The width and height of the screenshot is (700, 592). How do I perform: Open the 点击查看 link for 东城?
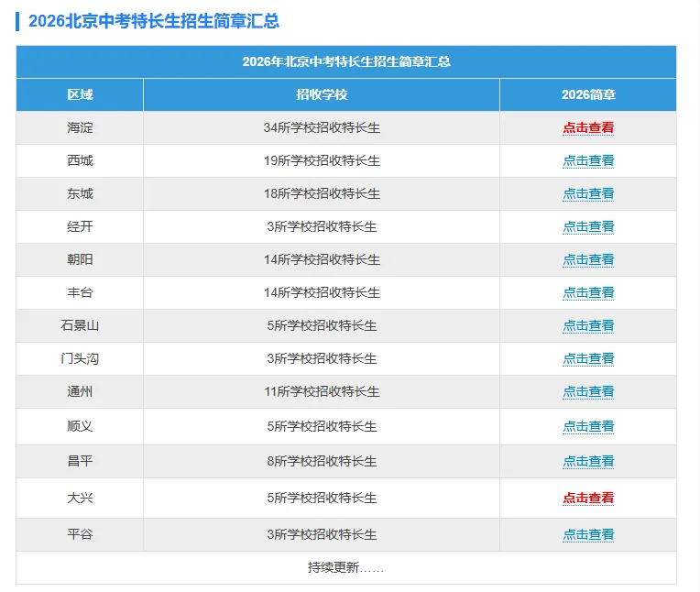(x=588, y=193)
